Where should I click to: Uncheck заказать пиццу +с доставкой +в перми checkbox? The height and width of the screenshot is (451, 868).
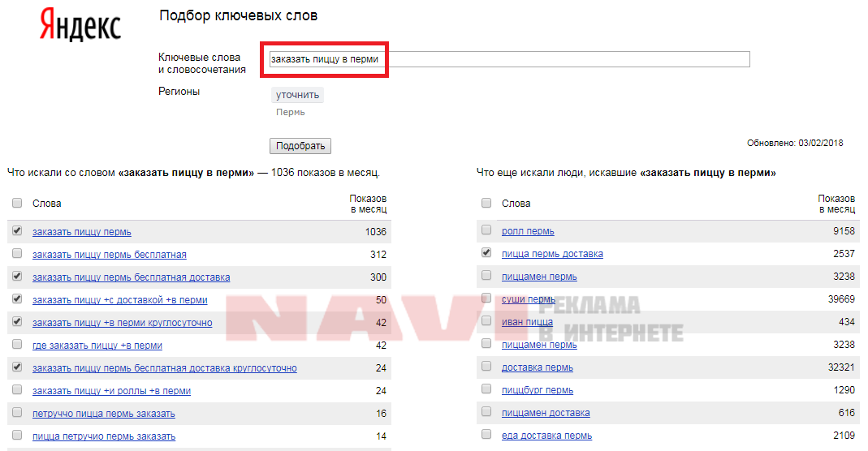17,299
